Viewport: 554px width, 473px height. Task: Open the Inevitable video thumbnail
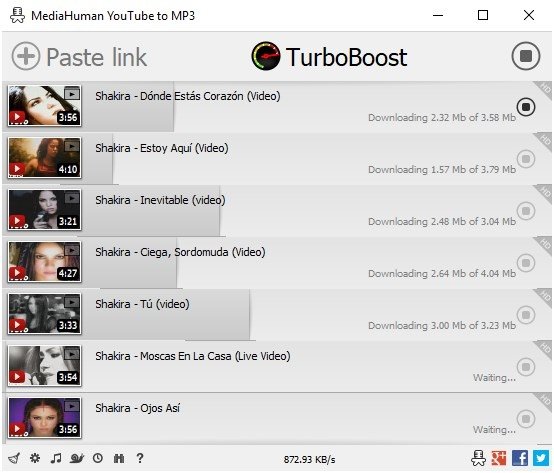[44, 209]
